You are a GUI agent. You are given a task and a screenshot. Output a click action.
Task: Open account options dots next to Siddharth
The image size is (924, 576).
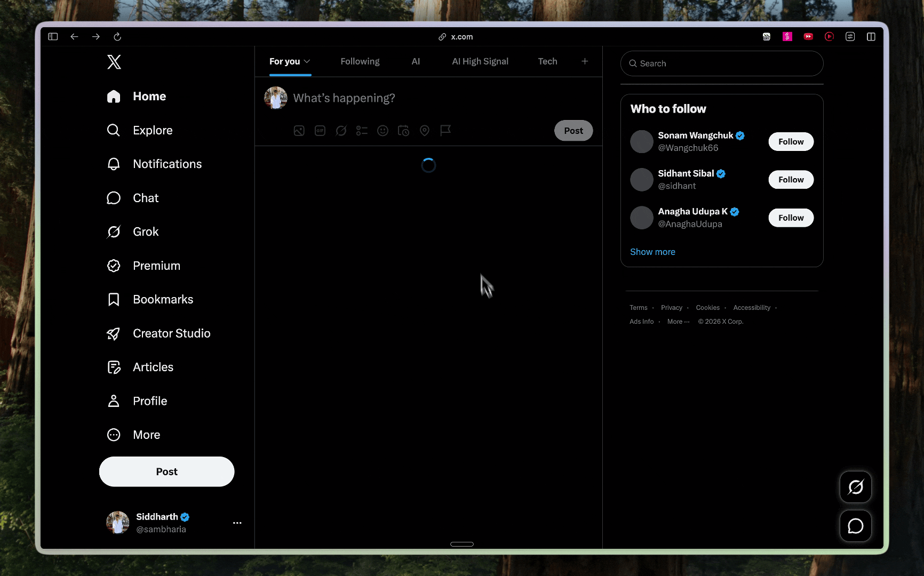pos(237,523)
